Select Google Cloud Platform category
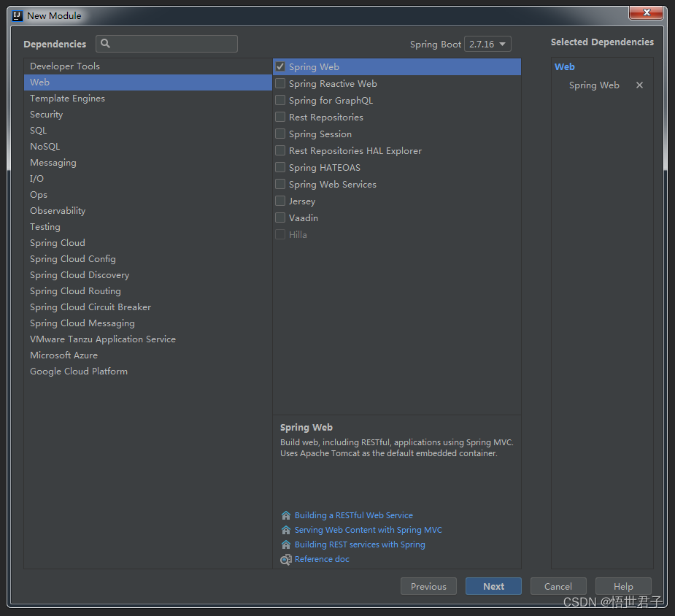 click(148, 371)
